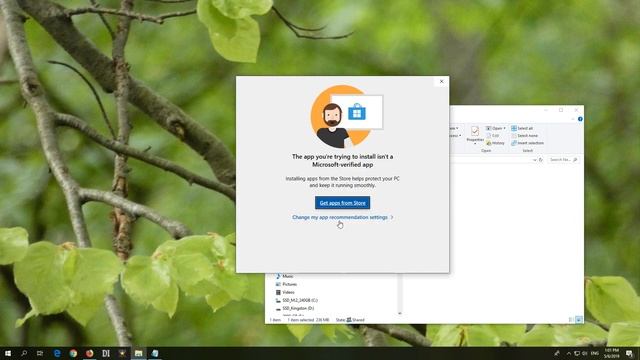Close the Microsoft-verified app dialog
This screenshot has height=360, width=640.
click(x=441, y=81)
